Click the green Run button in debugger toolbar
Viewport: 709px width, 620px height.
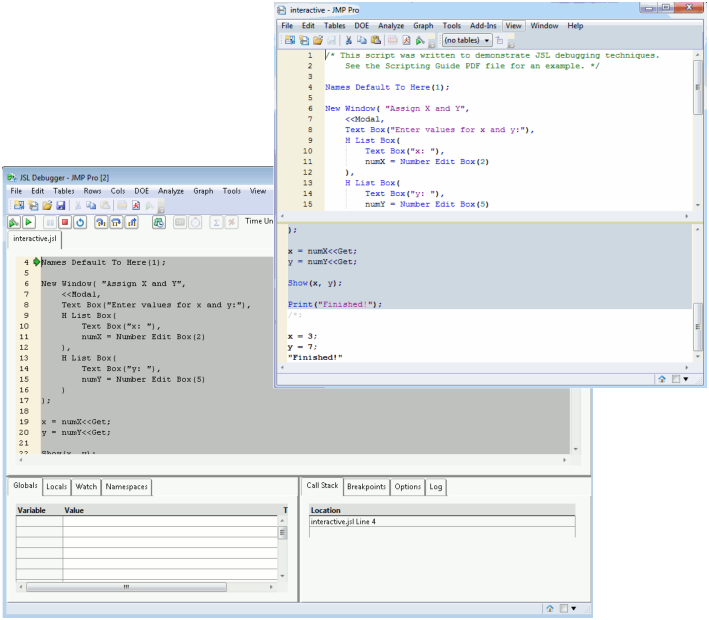point(30,222)
